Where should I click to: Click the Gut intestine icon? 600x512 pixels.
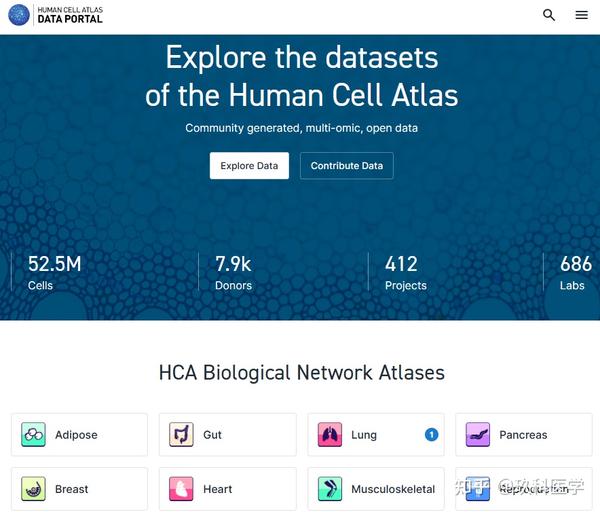pos(181,435)
